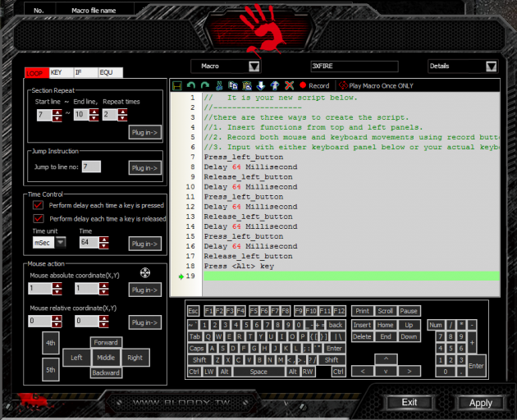Image resolution: width=517 pixels, height=420 pixels.
Task: Click the Redo arrow icon
Action: [x=205, y=85]
